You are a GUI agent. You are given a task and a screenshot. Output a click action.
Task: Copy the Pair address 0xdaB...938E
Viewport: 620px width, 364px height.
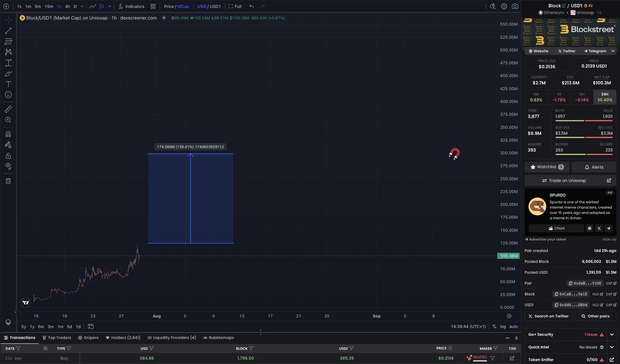coord(585,283)
